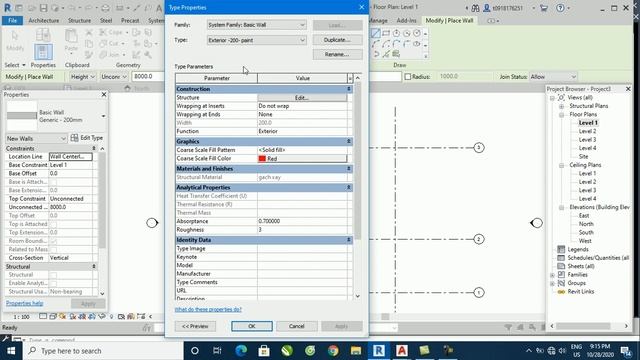Image resolution: width=640 pixels, height=360 pixels.
Task: Open the New Walls filter dropdown
Action: tap(36, 138)
